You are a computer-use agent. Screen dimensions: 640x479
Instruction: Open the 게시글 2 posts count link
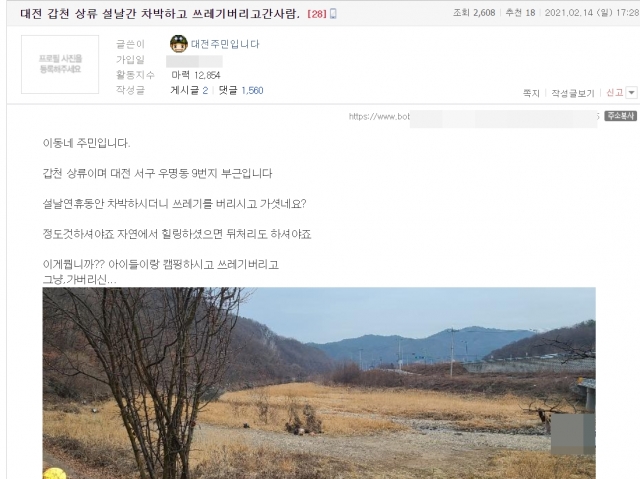point(189,90)
